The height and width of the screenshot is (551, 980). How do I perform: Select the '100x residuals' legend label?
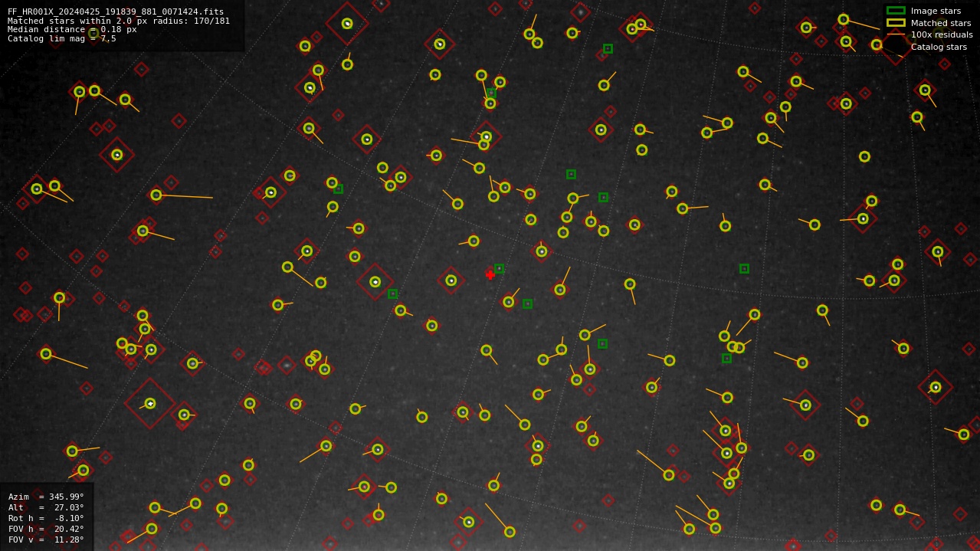[942, 35]
